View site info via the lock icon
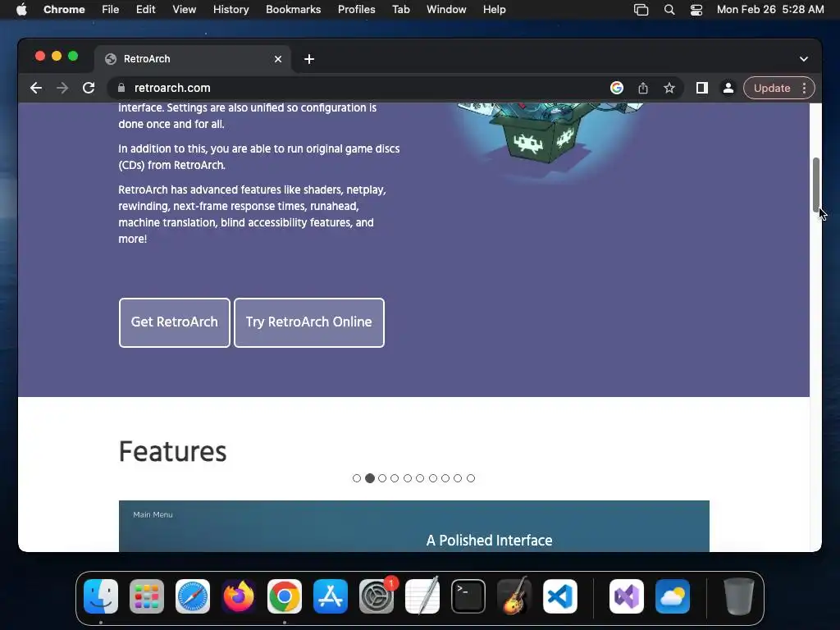840x630 pixels. click(121, 88)
